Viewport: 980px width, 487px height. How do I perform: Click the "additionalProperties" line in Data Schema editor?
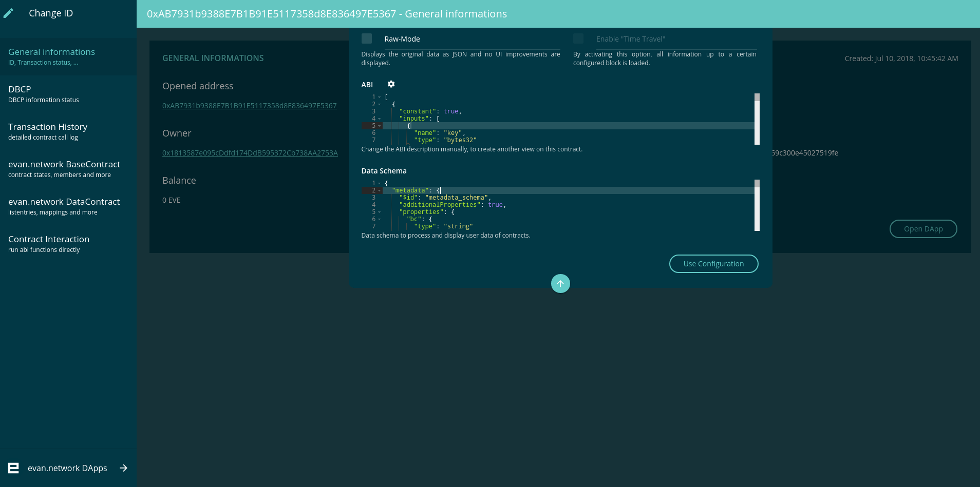[x=453, y=205]
